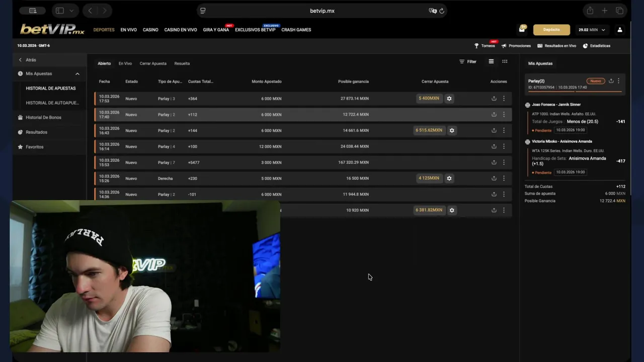Open three-dot menu for 16:14 bet row
Image resolution: width=644 pixels, height=362 pixels.
(504, 146)
